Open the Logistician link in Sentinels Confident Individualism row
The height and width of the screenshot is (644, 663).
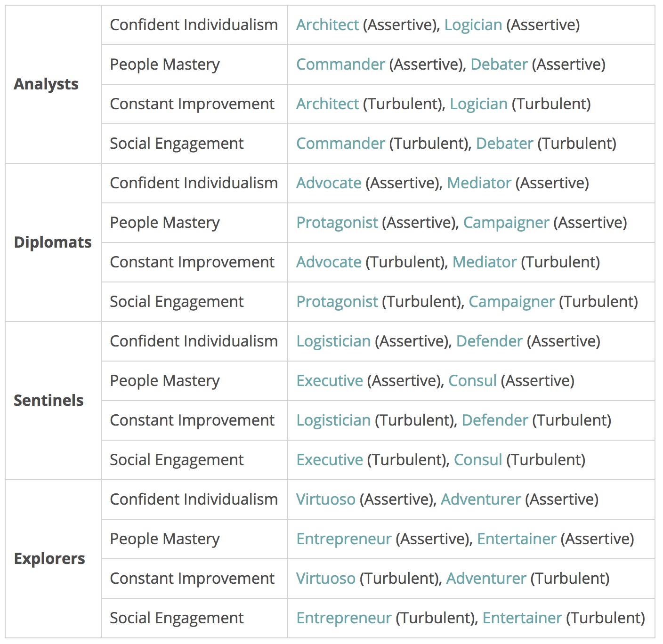click(333, 341)
